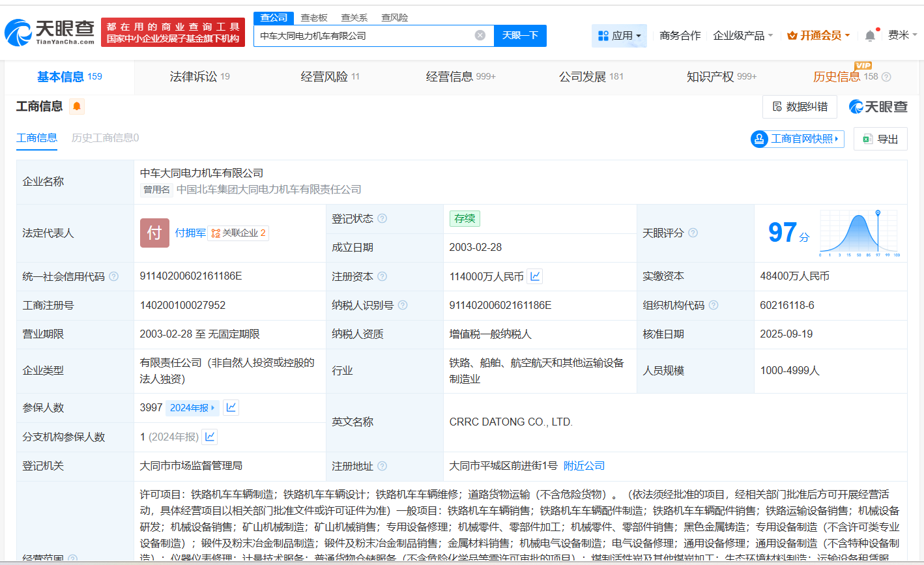Open the 应用 dropdown
The height and width of the screenshot is (565, 924).
[x=619, y=35]
